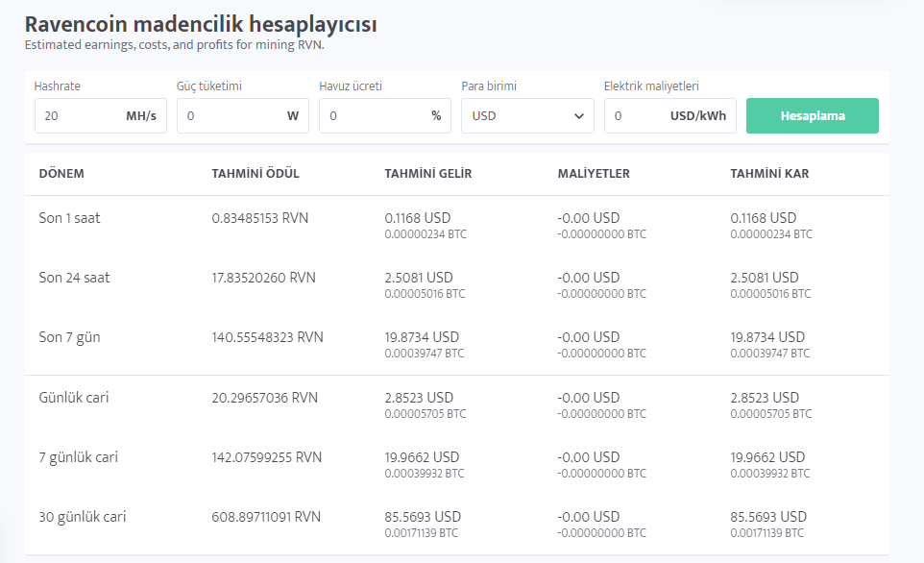The width and height of the screenshot is (924, 563).
Task: Click profit 19.9662 USD in Tahmini Kar
Action: tap(767, 457)
